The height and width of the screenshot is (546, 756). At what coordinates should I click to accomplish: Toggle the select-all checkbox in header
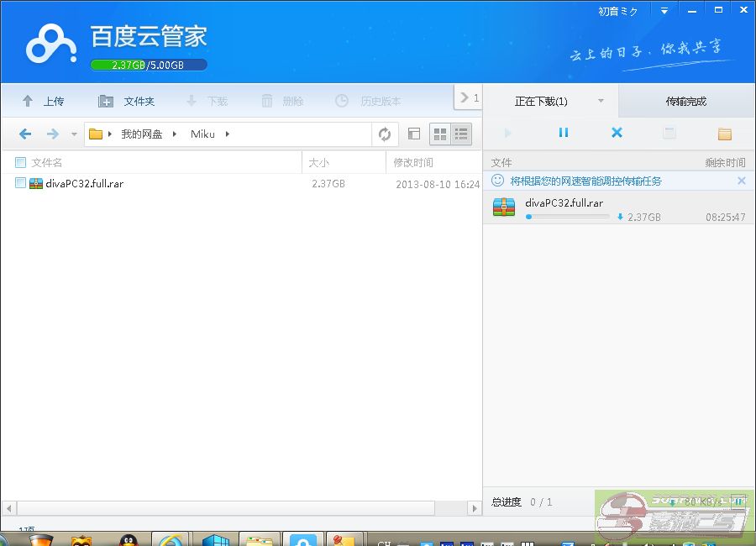pyautogui.click(x=20, y=162)
